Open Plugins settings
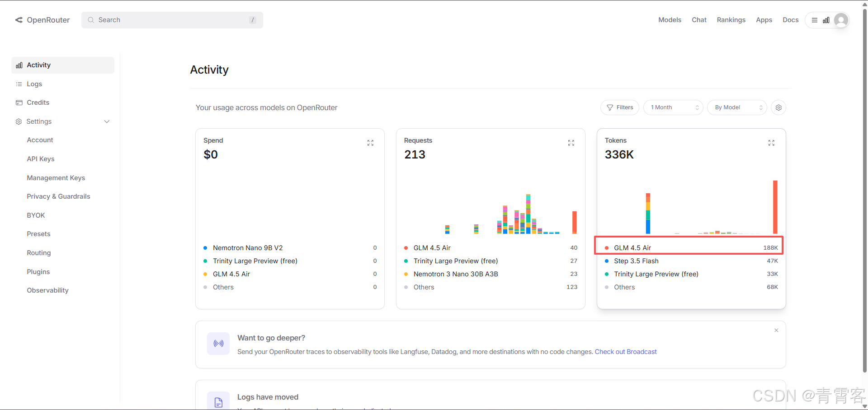 click(38, 272)
